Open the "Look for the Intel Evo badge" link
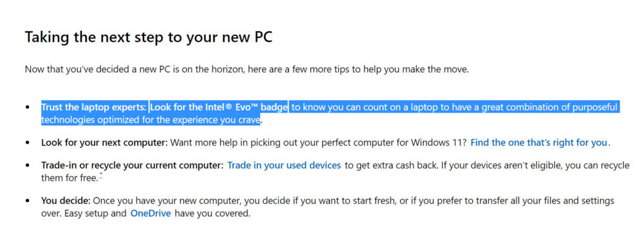The height and width of the screenshot is (238, 644). 219,107
